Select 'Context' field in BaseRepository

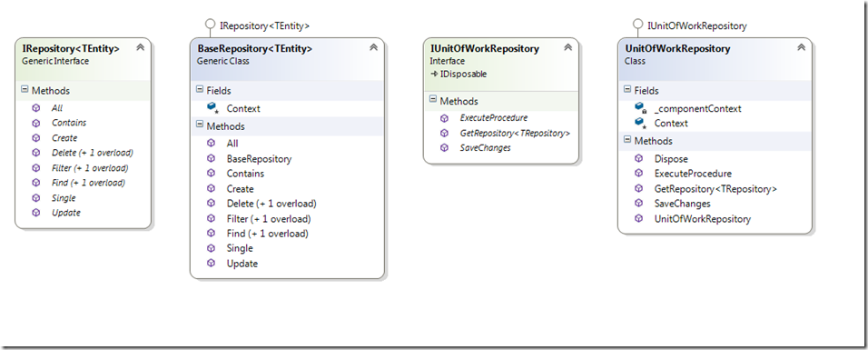243,109
